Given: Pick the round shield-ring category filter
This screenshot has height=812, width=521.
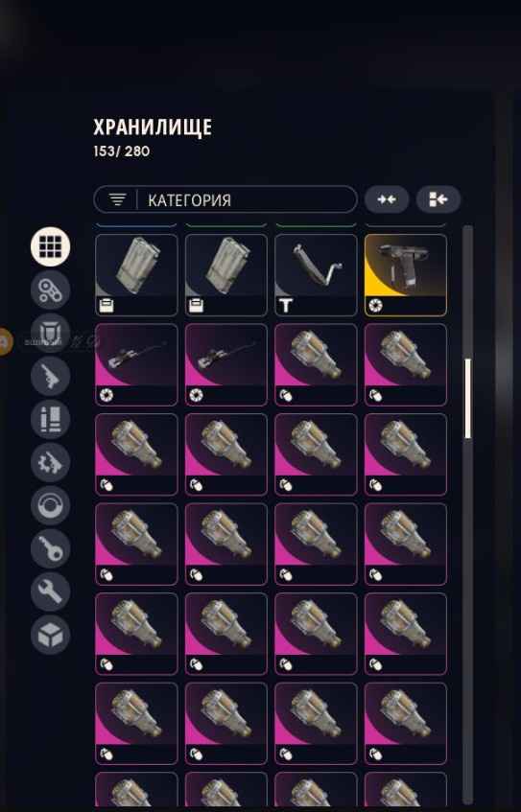Looking at the screenshot, I should [50, 505].
